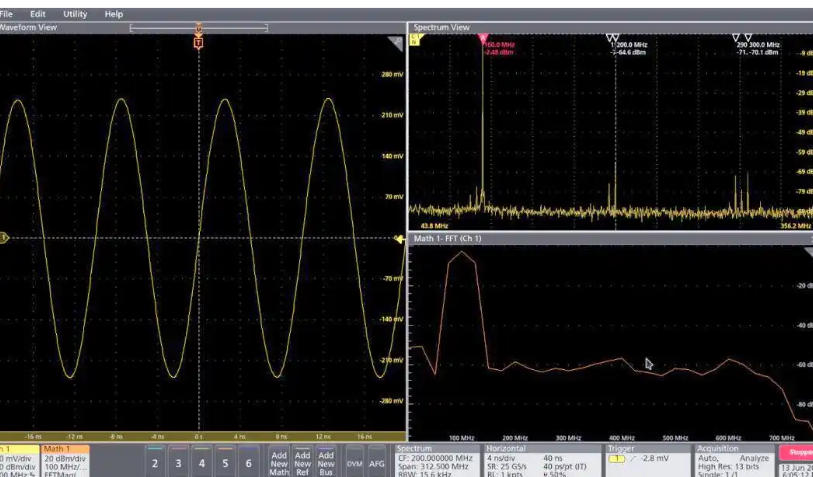Open the Horizontal settings badge

(540, 460)
